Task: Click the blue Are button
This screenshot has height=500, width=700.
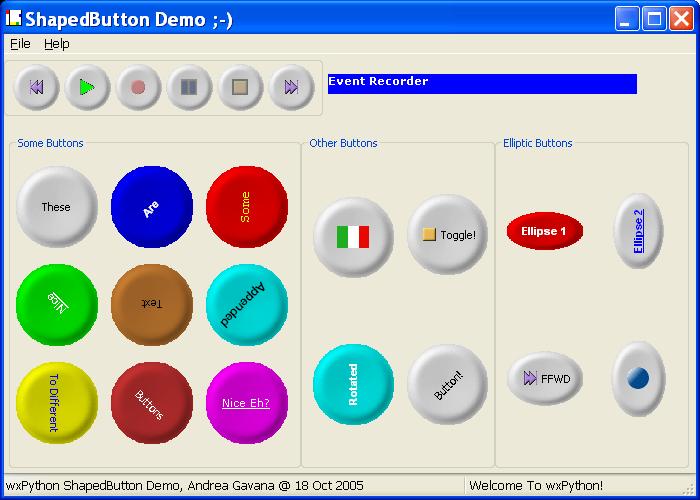Action: 151,207
